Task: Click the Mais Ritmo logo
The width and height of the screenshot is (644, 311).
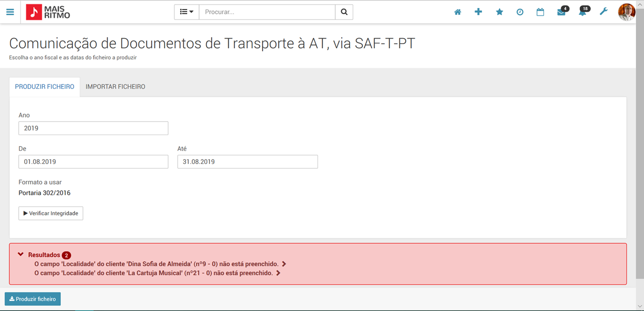Action: click(48, 12)
